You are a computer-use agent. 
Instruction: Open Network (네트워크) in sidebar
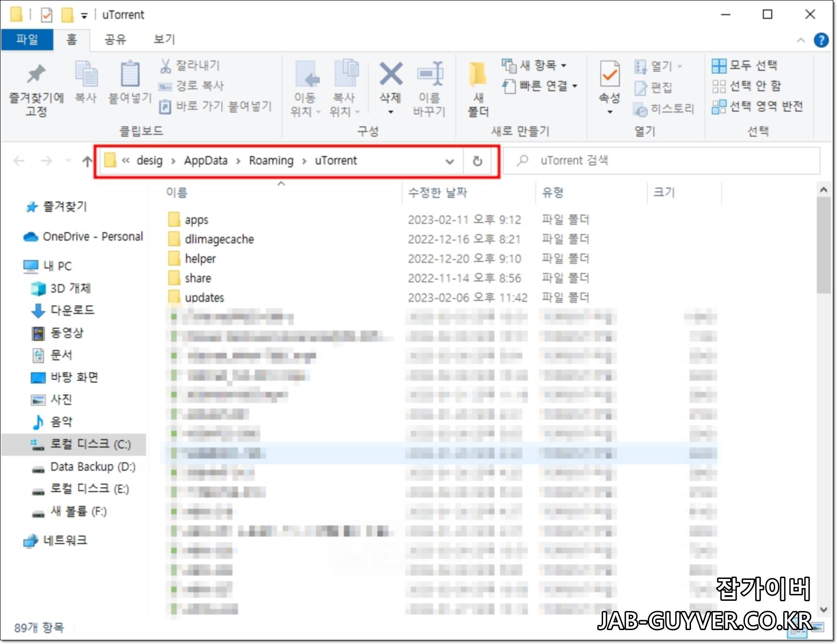(55, 540)
